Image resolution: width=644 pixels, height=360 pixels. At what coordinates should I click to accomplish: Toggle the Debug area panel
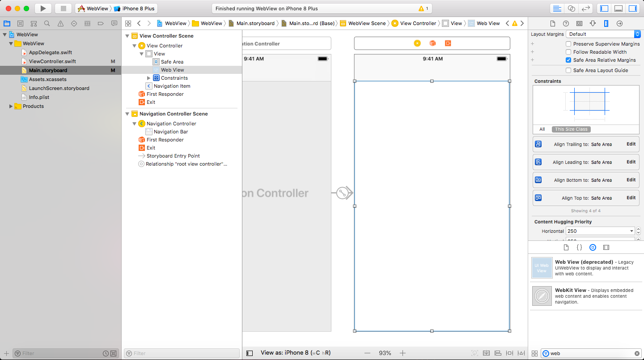(x=619, y=9)
